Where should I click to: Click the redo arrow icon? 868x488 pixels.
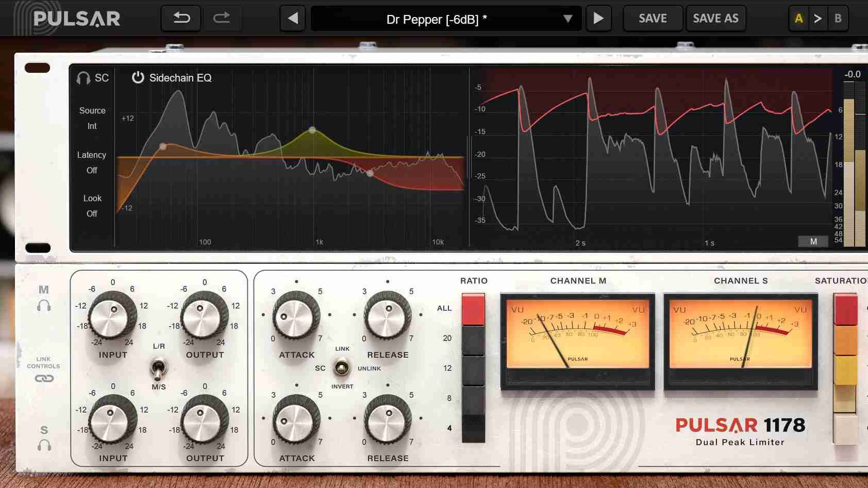(222, 19)
